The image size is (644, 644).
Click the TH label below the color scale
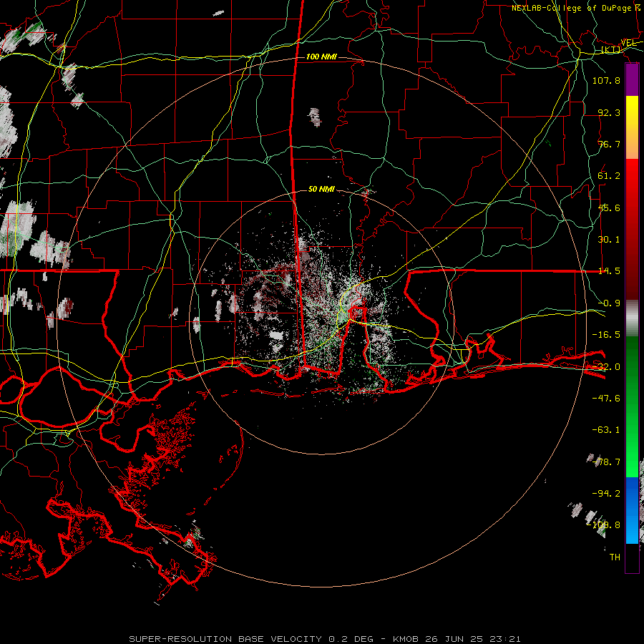615,557
